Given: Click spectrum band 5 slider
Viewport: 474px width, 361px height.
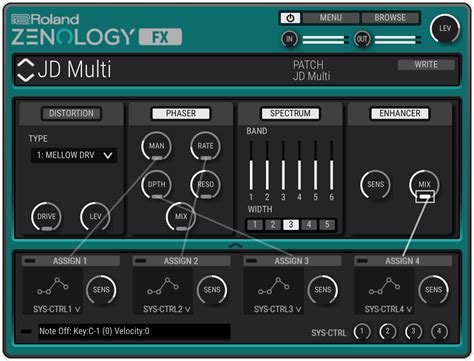Looking at the screenshot, I should (315, 166).
